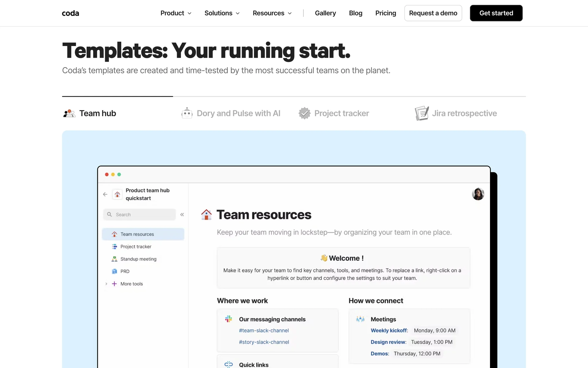Viewport: 588px width, 368px height.
Task: Click the Slack icon beside messaging channels
Action: tap(228, 319)
